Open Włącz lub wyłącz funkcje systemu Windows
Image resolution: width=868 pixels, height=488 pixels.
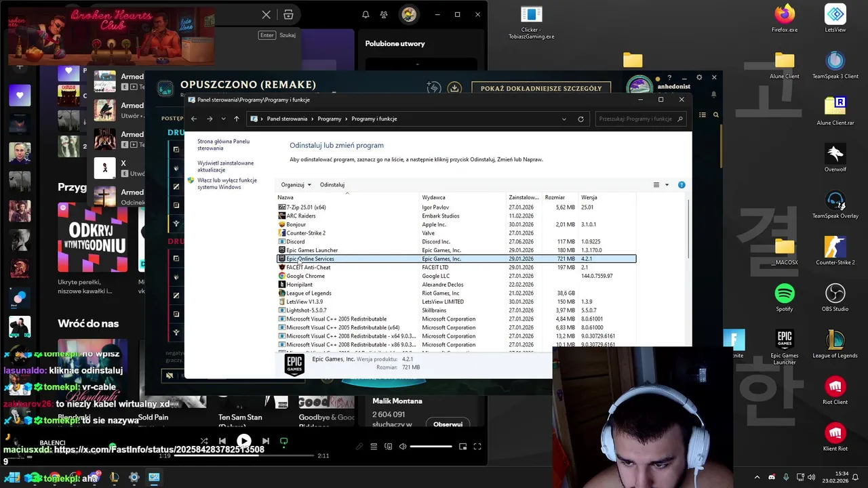click(227, 184)
